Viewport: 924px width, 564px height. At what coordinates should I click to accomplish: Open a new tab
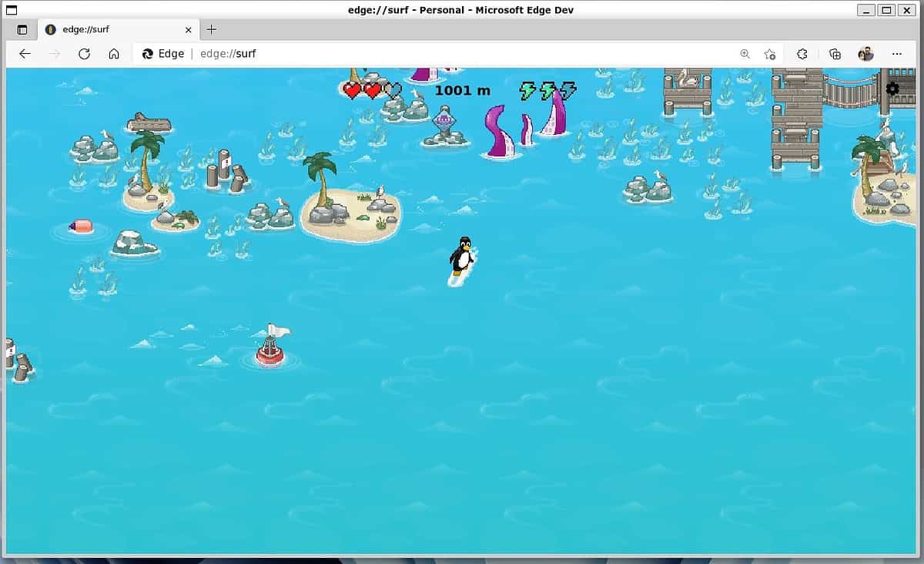(212, 30)
